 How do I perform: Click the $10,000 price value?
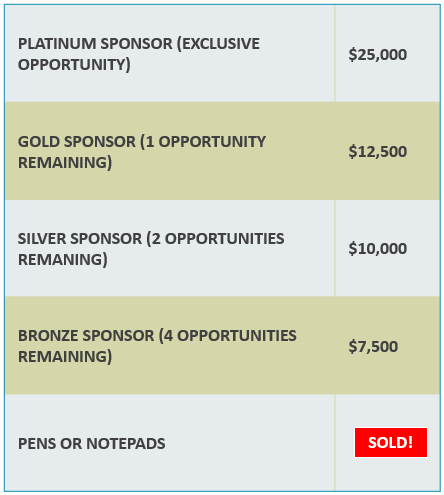pyautogui.click(x=378, y=249)
